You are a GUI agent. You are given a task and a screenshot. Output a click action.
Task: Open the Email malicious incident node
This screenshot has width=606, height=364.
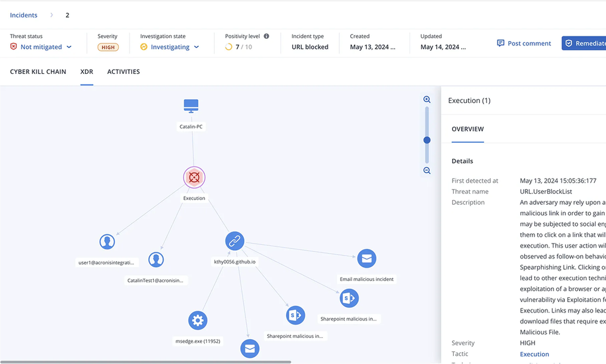click(367, 259)
